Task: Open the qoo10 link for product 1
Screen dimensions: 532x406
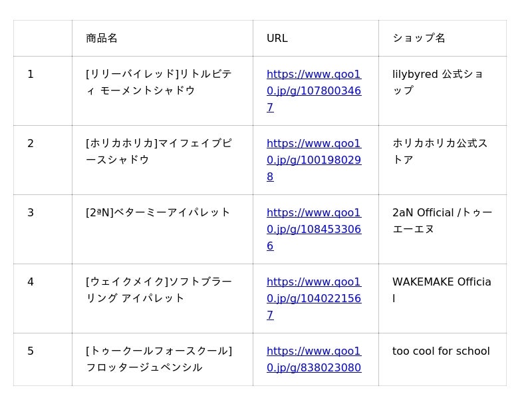Action: 314,91
